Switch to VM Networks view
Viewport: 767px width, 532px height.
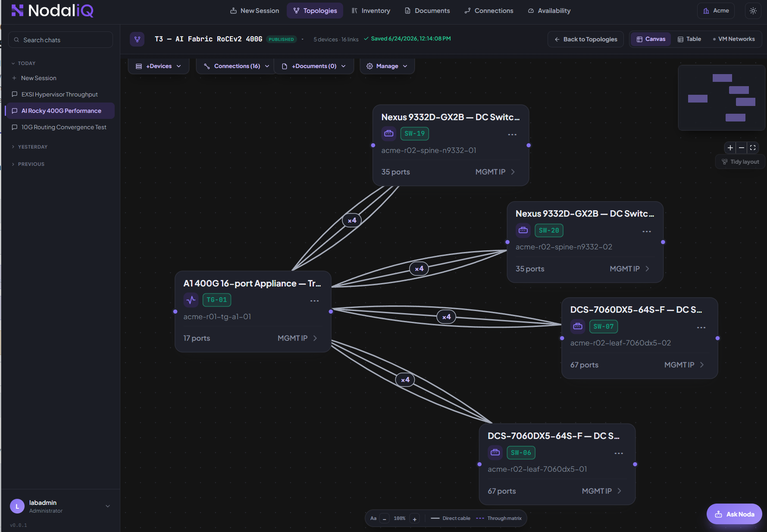point(733,39)
